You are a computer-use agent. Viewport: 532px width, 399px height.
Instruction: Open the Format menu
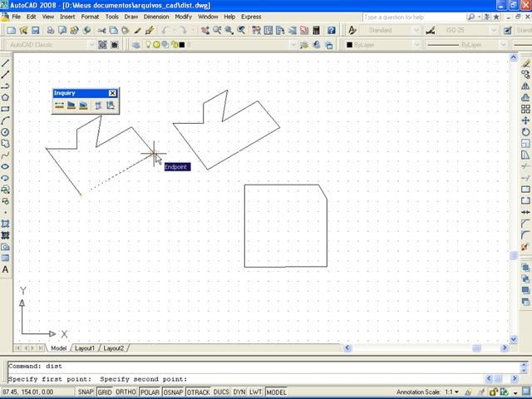click(x=90, y=17)
